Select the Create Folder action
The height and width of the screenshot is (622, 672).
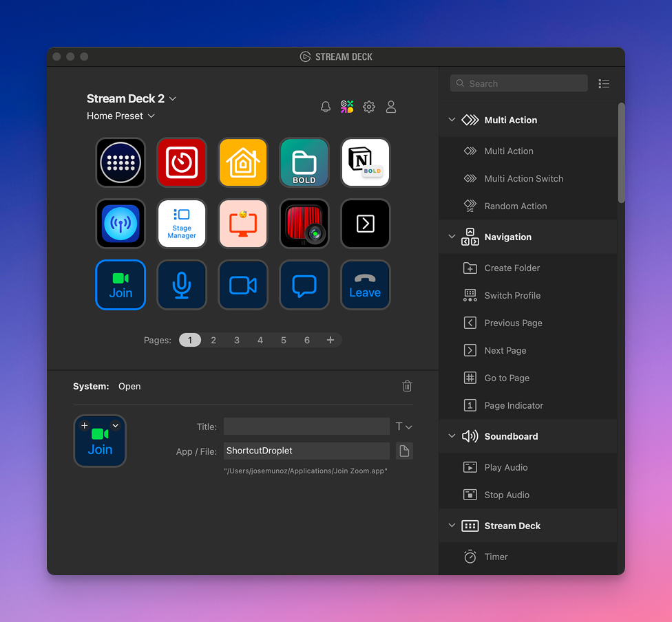pyautogui.click(x=512, y=268)
